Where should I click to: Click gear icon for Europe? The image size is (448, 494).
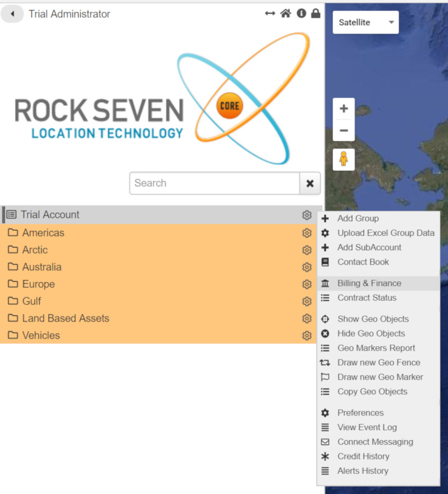tap(307, 284)
